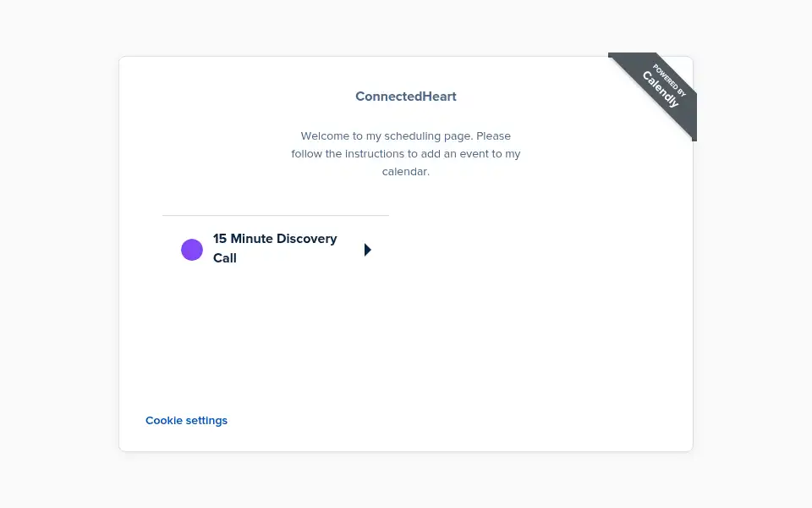Open Cookie settings link
The image size is (812, 508).
pos(186,421)
